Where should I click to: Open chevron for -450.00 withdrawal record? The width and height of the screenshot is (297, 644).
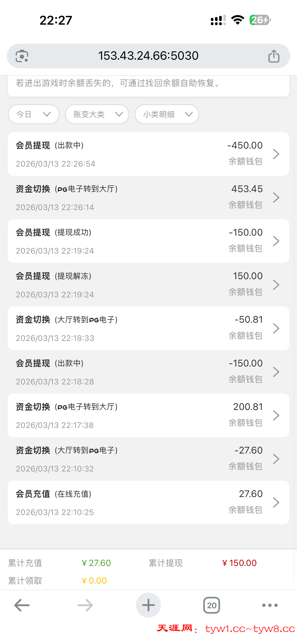(x=276, y=154)
